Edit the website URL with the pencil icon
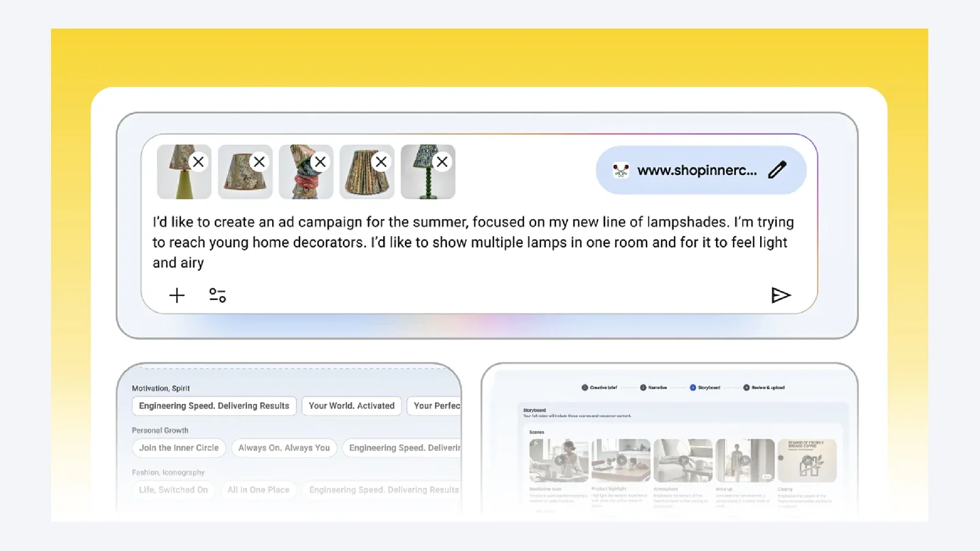 777,170
